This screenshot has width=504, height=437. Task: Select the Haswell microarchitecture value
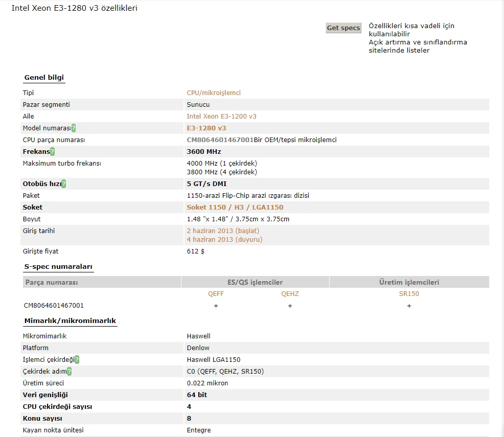click(x=198, y=336)
